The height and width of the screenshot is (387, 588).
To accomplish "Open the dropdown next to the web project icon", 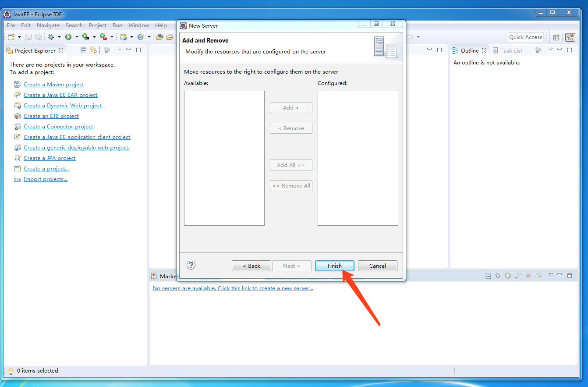I will 131,37.
